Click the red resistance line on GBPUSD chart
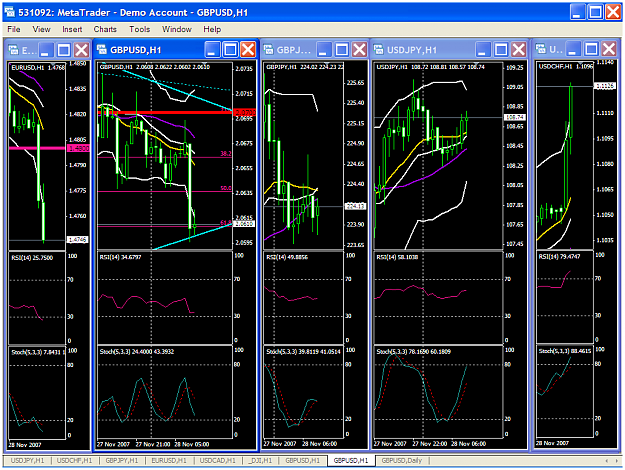Screen dimensions: 625x470 tap(165, 112)
